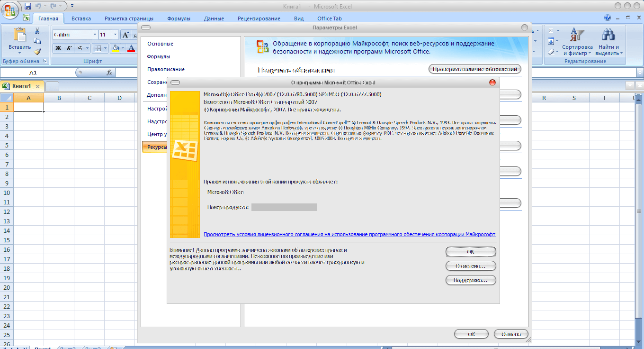Toggle Underline formatting button
Image resolution: width=644 pixels, height=349 pixels.
[x=80, y=48]
